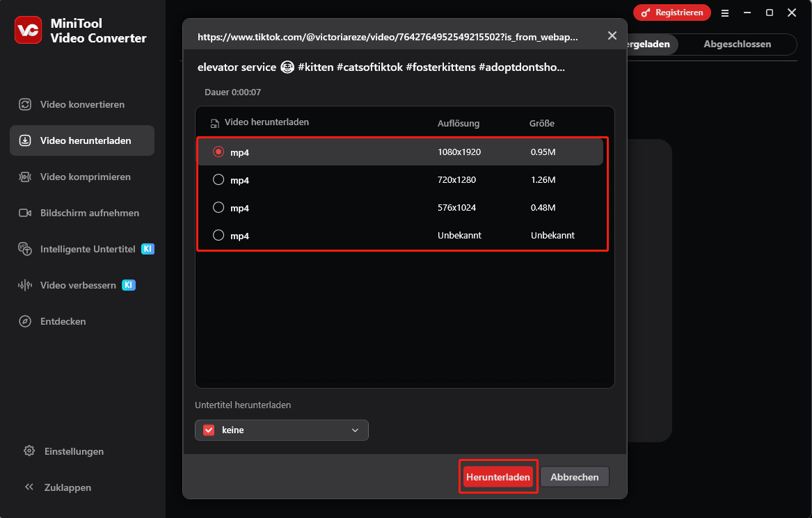Click the Herunterladen button

[x=497, y=477]
